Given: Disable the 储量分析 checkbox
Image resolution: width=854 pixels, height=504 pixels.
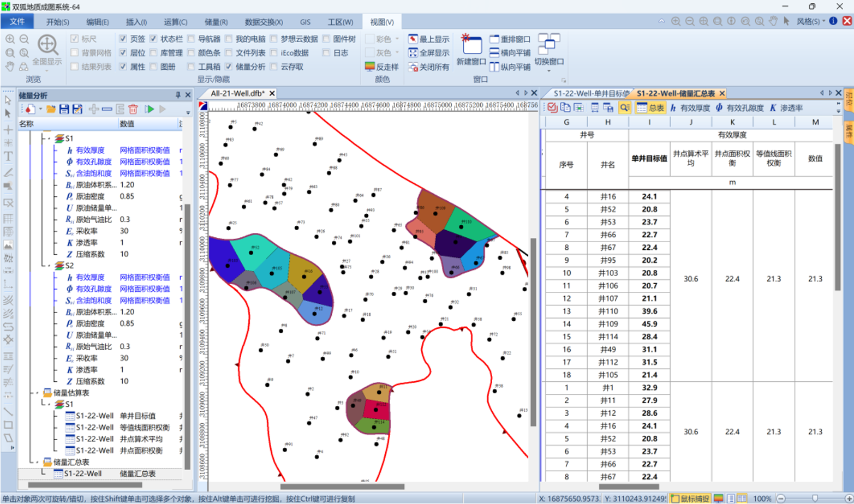Looking at the screenshot, I should 229,67.
